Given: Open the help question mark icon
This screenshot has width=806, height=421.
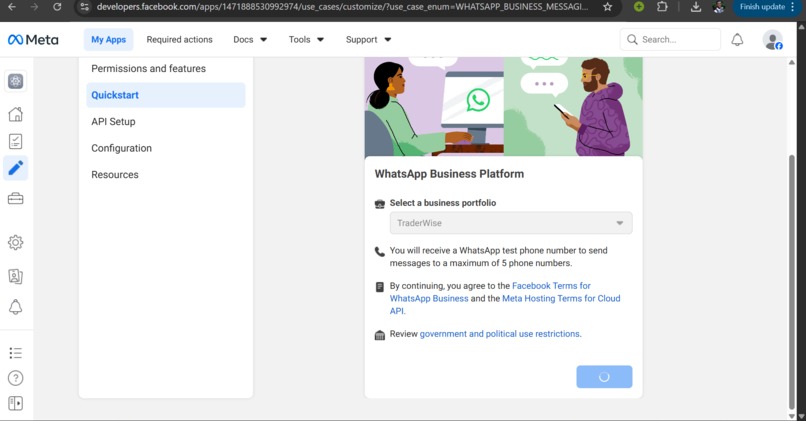Looking at the screenshot, I should (x=15, y=378).
